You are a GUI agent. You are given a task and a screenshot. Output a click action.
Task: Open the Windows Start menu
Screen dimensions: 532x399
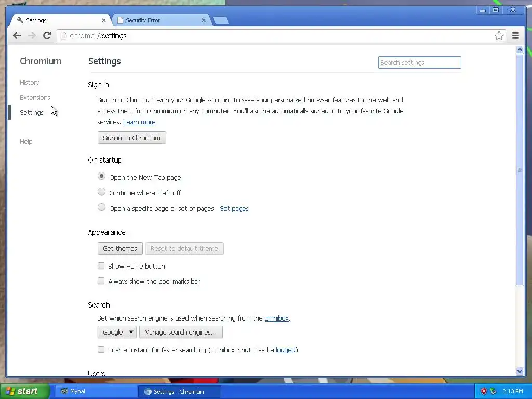click(24, 391)
